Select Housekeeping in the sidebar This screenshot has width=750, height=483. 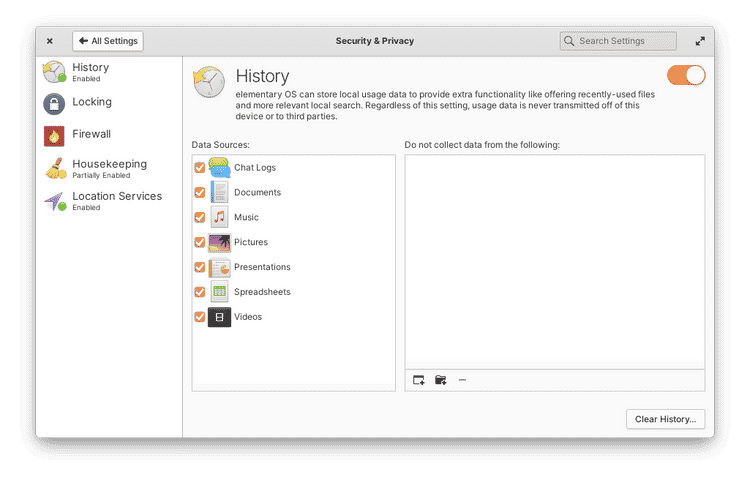pyautogui.click(x=108, y=167)
